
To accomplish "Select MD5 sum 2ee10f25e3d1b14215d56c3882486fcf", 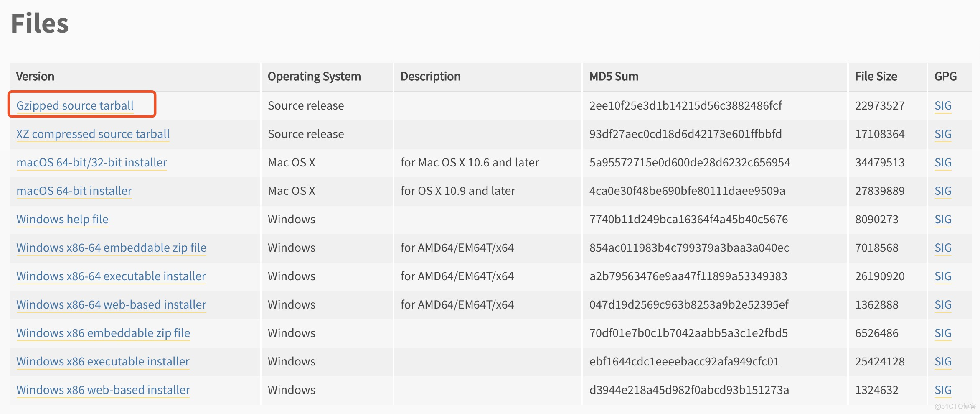I will (x=685, y=106).
